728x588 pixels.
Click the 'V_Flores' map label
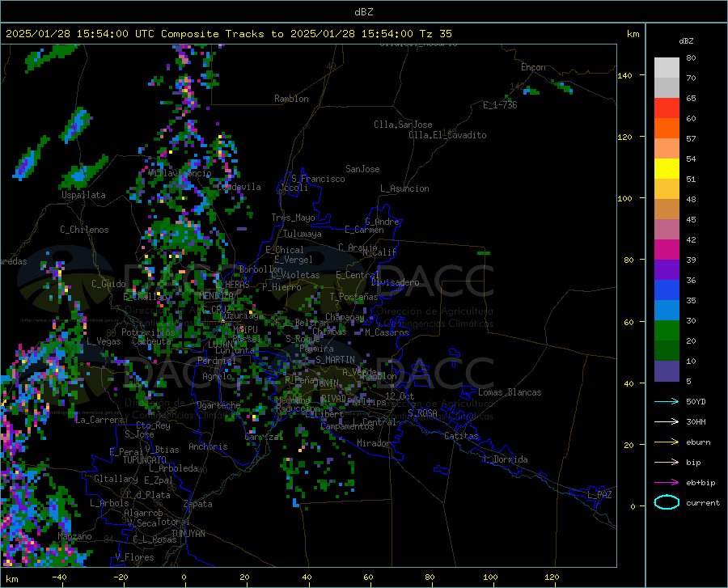[x=134, y=557]
